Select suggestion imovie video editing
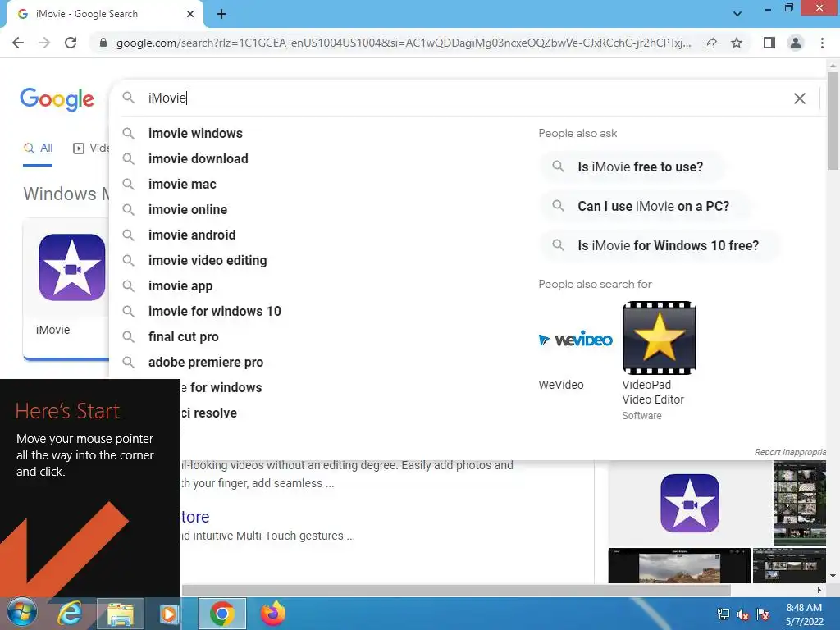This screenshot has width=840, height=630. 208,260
